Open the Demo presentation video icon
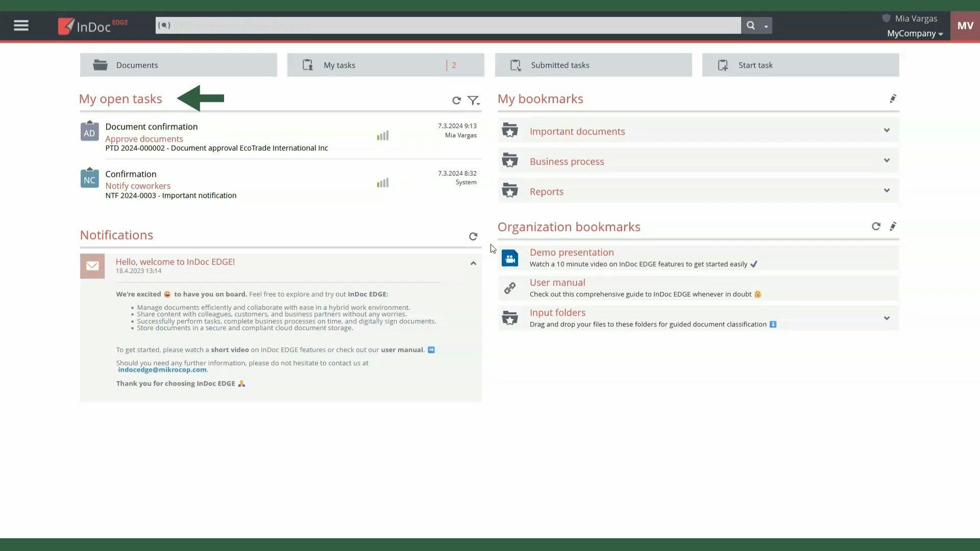Viewport: 980px width, 551px height. (509, 258)
